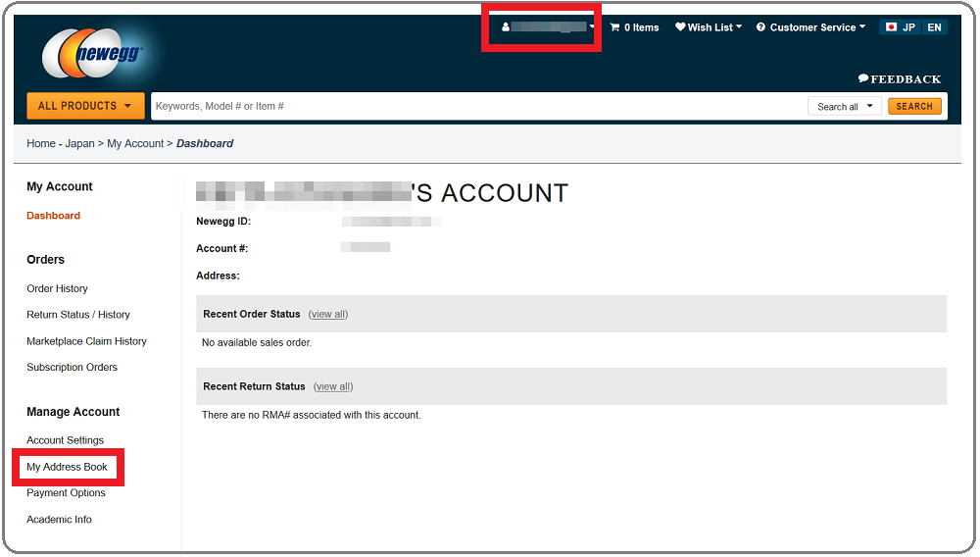980x557 pixels.
Task: View all recent order statuses
Action: click(328, 314)
